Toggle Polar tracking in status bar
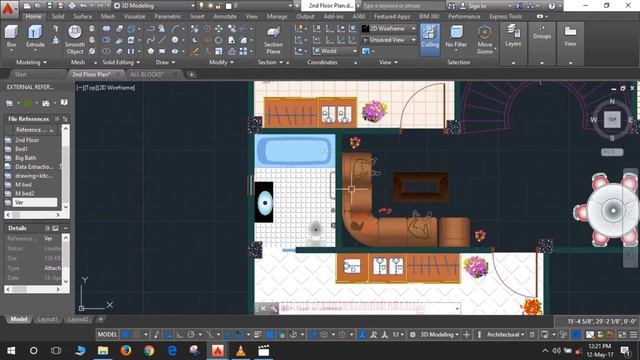The image size is (640, 360). tap(191, 335)
